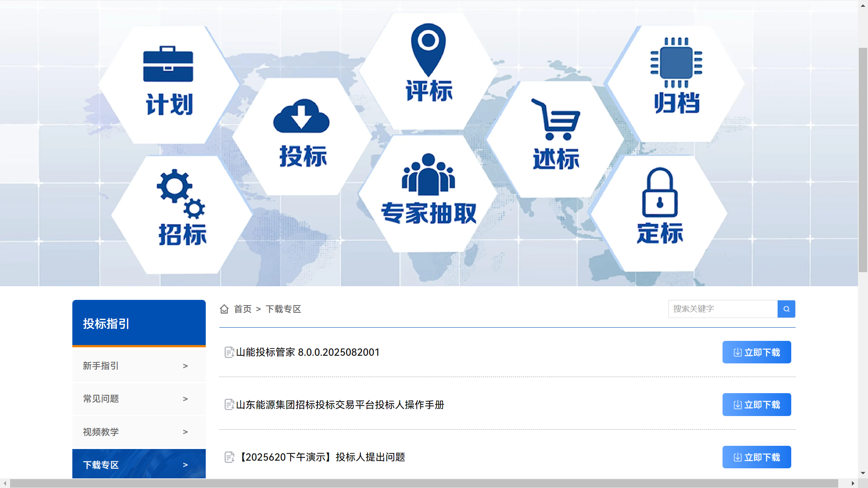The height and width of the screenshot is (488, 868).
Task: Click the magnifier search button
Action: [786, 309]
